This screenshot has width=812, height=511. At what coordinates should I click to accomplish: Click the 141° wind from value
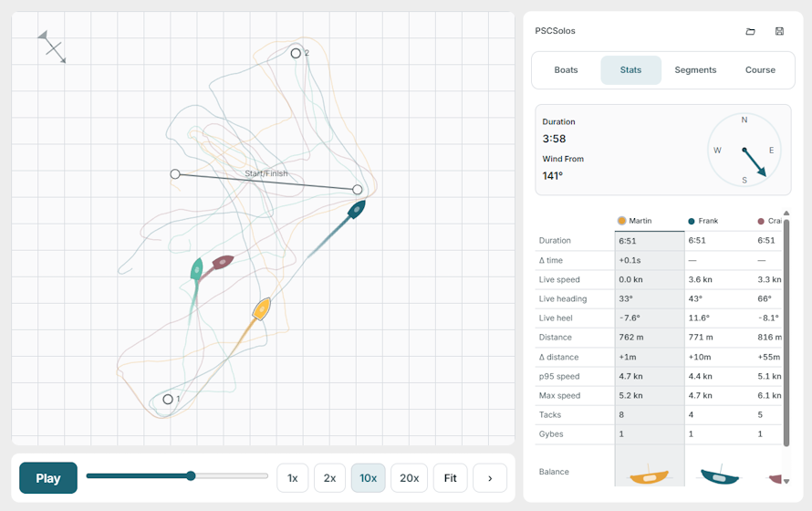553,176
